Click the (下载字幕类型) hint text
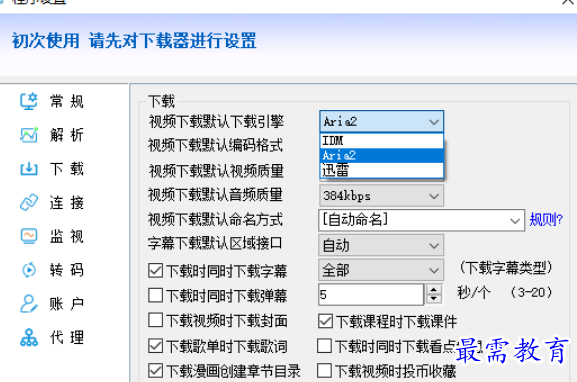577x382 pixels. click(x=506, y=268)
